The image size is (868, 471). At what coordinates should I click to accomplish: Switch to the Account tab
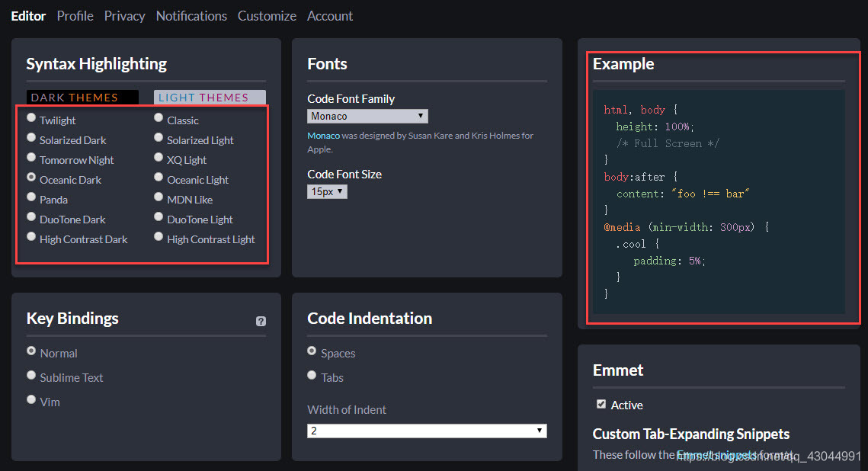330,16
